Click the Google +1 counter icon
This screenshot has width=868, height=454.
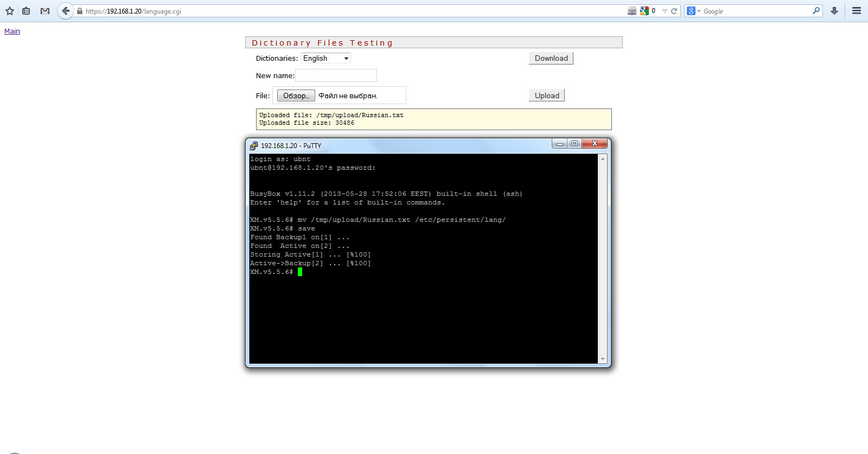[644, 11]
